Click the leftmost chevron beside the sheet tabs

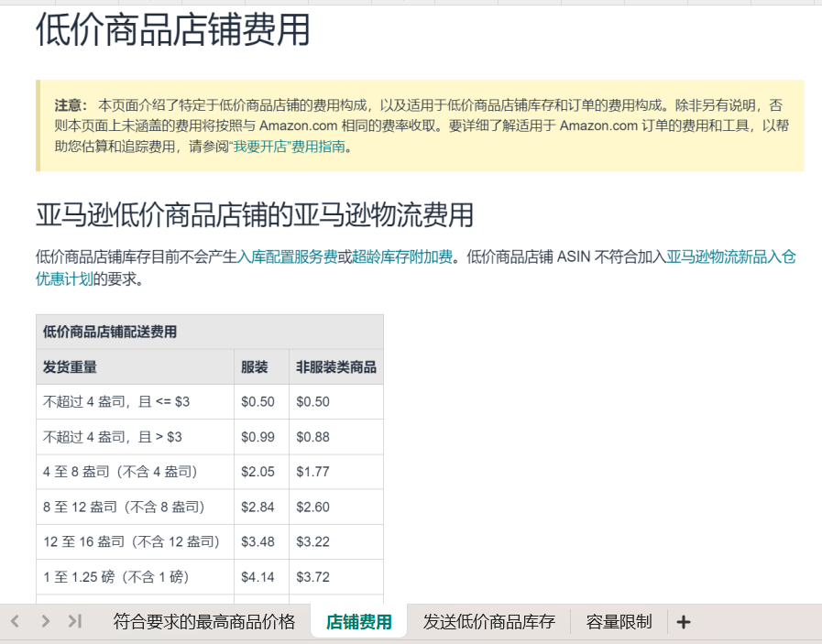coord(15,621)
